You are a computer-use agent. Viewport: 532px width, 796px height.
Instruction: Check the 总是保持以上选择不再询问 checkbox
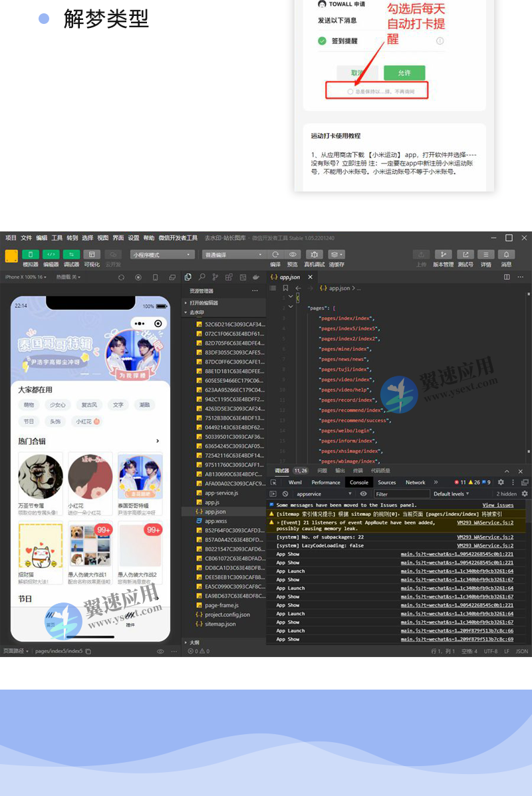[350, 90]
